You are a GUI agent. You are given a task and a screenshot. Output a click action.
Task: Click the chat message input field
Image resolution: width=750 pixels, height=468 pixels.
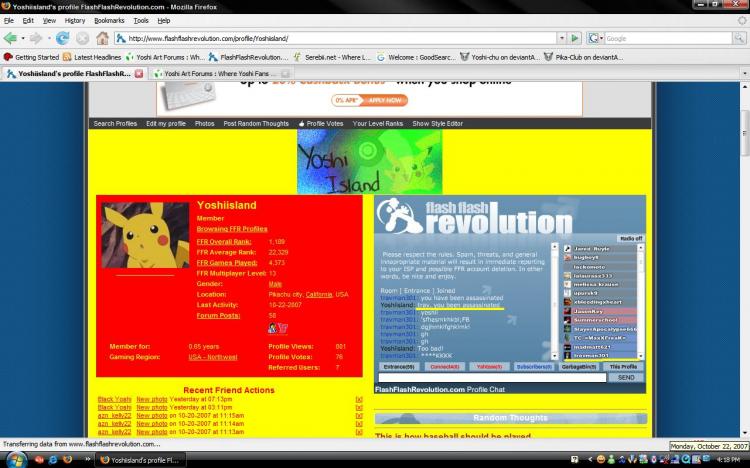[x=492, y=378]
